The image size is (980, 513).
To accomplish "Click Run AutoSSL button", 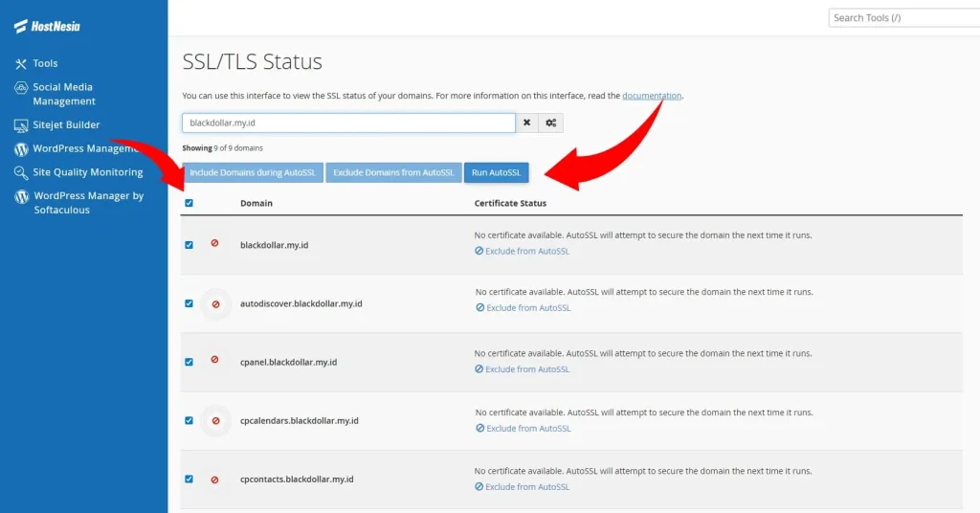I will [x=497, y=172].
